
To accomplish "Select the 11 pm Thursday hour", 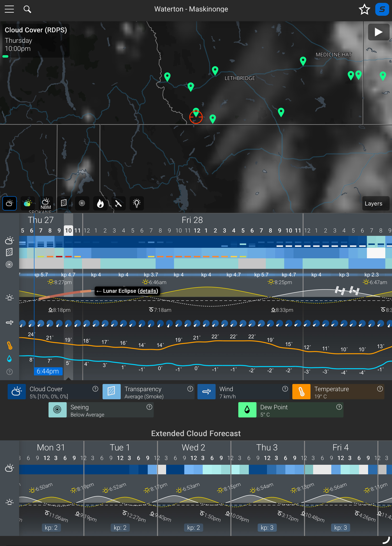I will (77, 230).
